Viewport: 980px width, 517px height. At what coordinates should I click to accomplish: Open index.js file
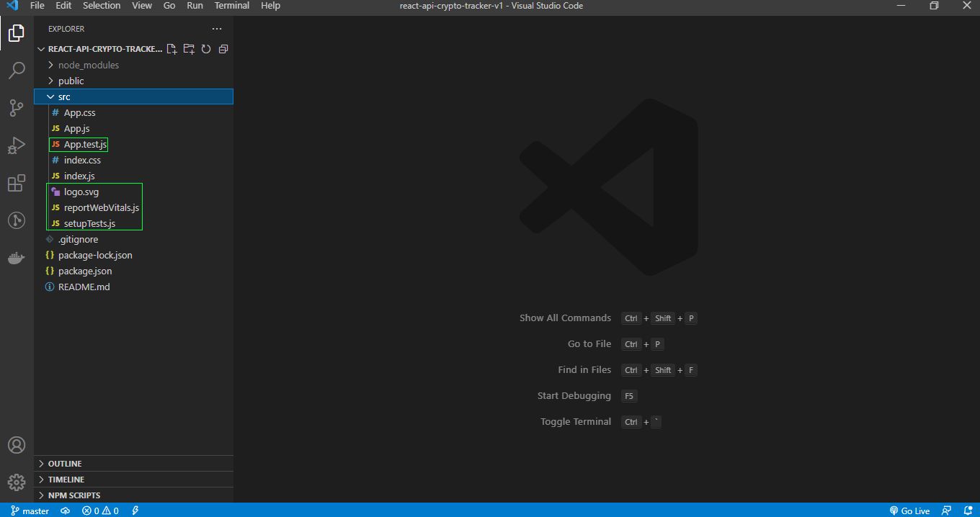coord(133,176)
